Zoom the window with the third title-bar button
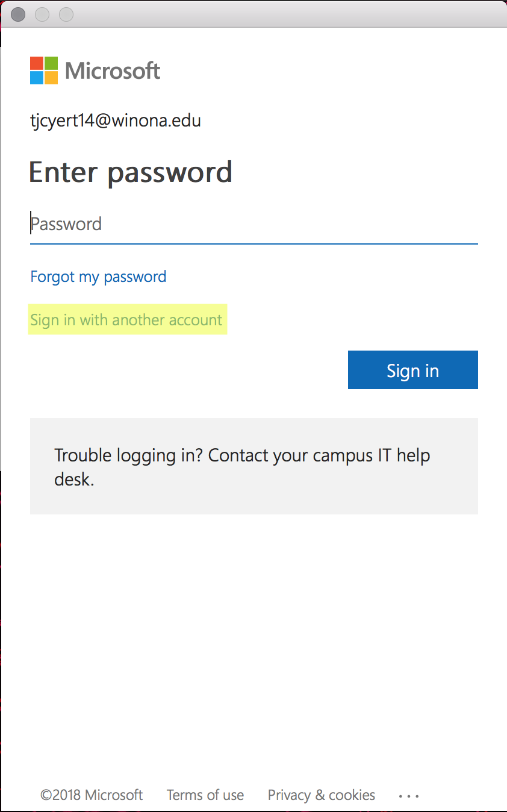Image resolution: width=507 pixels, height=812 pixels. [66, 14]
